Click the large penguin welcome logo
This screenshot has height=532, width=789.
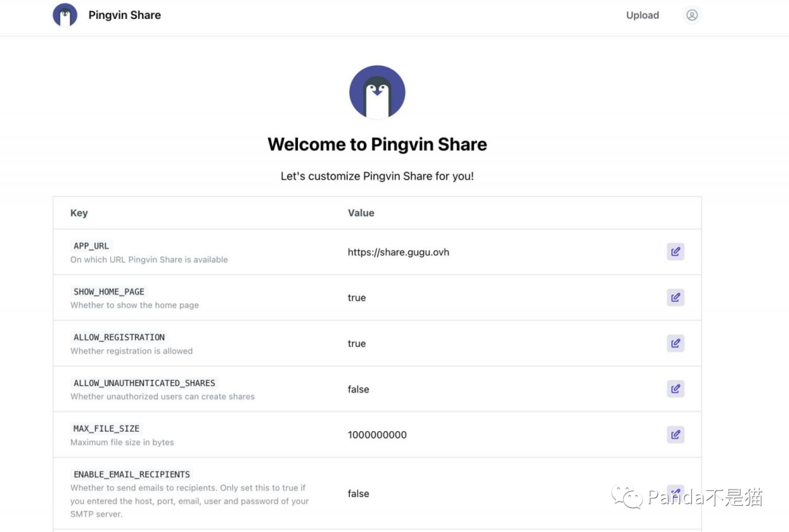point(377,92)
